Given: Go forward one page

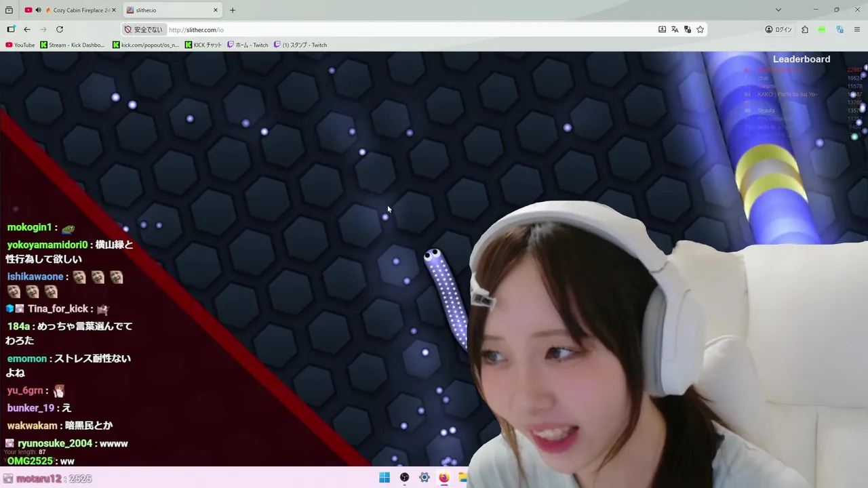Looking at the screenshot, I should [43, 29].
